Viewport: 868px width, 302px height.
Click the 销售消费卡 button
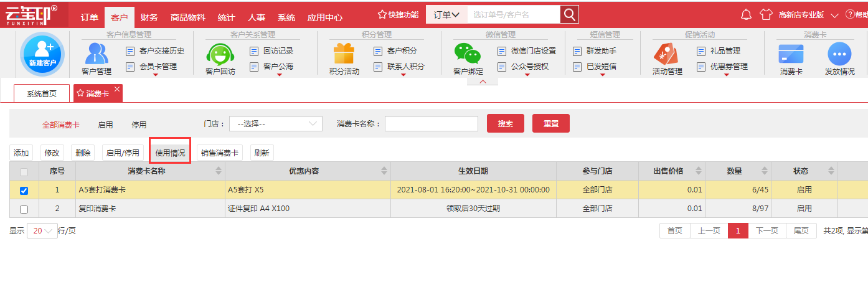pyautogui.click(x=220, y=153)
